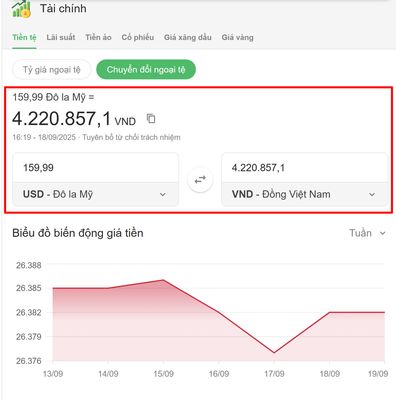The width and height of the screenshot is (396, 400).
Task: Switch to Tỷ giá ngoại tệ mode
Action: coord(52,70)
